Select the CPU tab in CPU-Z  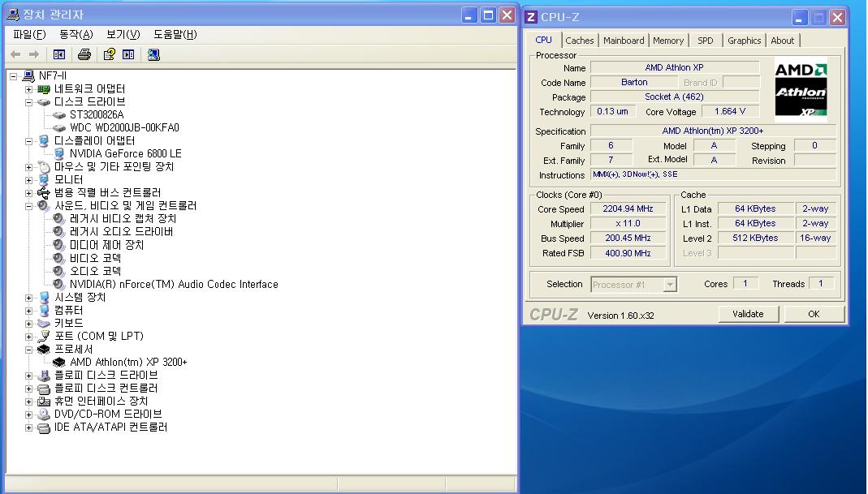point(543,40)
